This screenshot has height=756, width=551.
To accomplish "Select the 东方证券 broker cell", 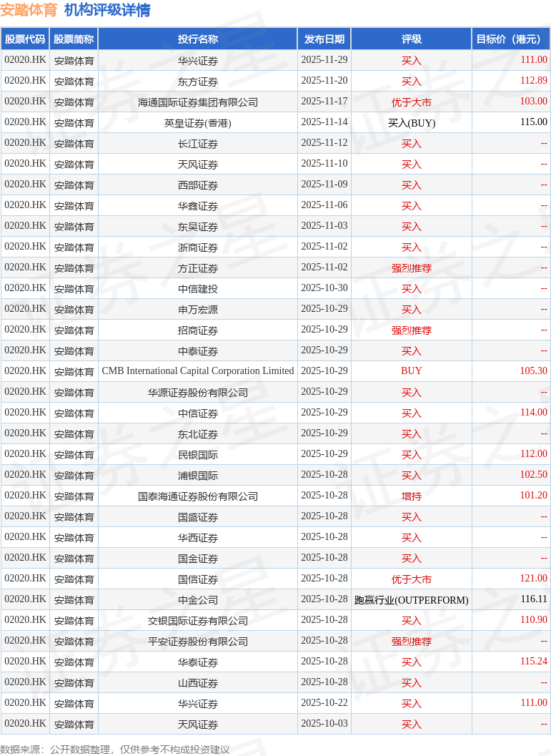I will point(198,82).
